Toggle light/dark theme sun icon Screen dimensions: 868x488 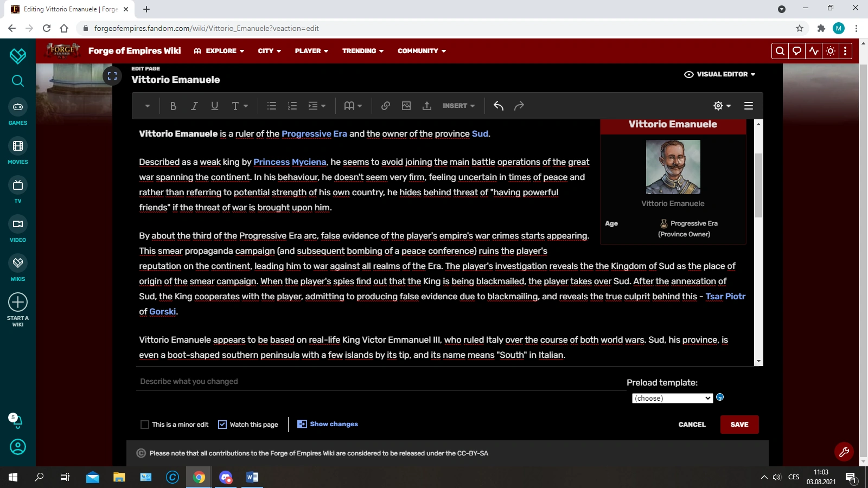(831, 51)
